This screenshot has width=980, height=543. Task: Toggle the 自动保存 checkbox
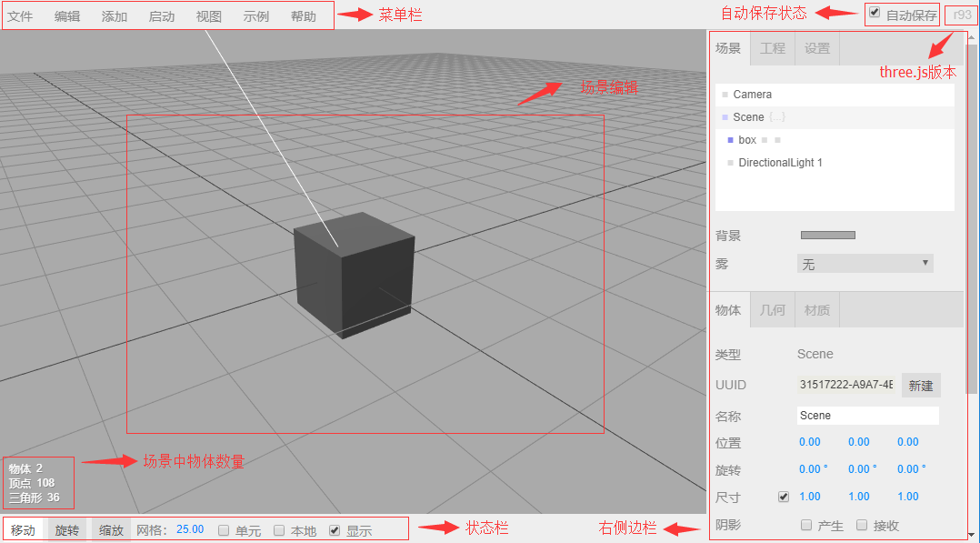[x=875, y=13]
